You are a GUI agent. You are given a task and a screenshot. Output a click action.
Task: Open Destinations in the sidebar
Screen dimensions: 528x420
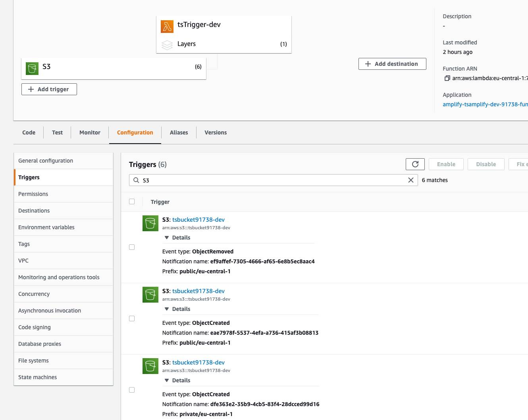point(64,211)
